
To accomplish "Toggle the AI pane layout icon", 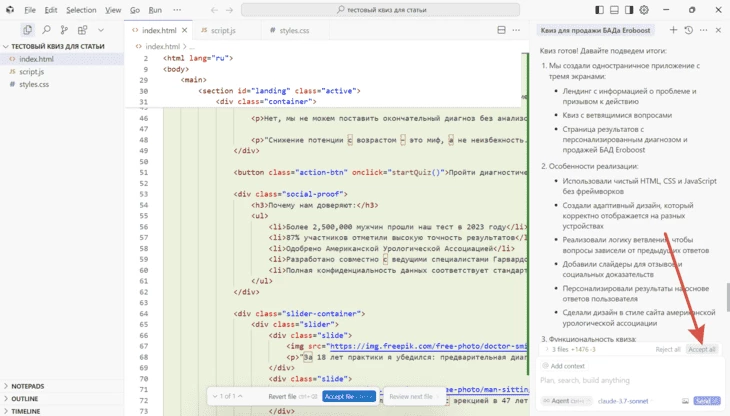I will click(629, 10).
